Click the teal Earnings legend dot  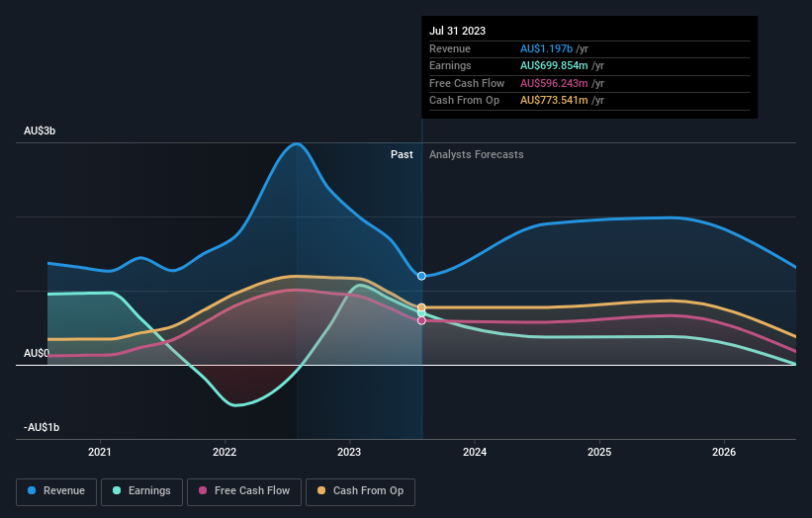(117, 490)
